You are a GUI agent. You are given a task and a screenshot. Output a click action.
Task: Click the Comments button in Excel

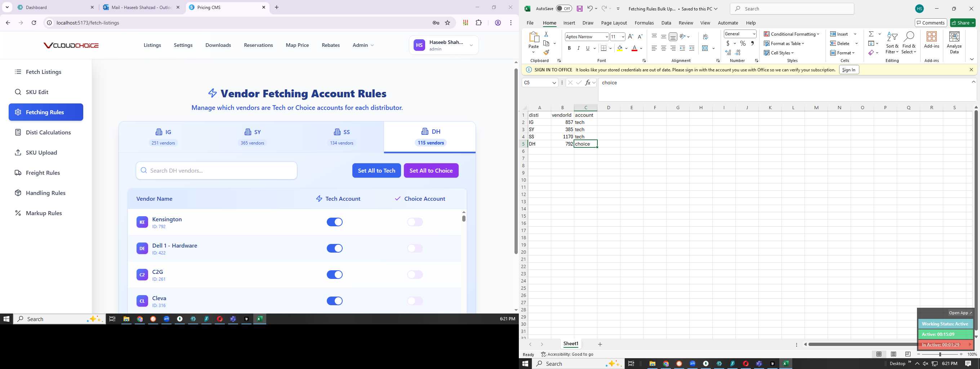[931, 23]
